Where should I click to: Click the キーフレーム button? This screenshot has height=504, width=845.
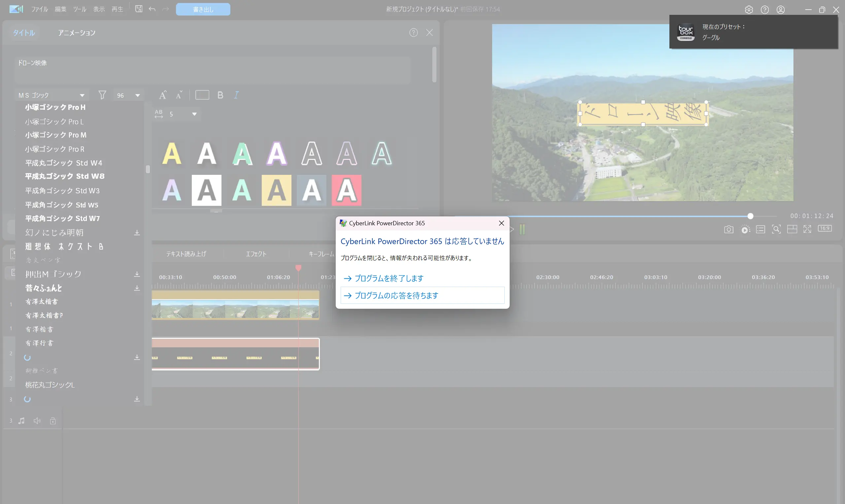(x=321, y=254)
